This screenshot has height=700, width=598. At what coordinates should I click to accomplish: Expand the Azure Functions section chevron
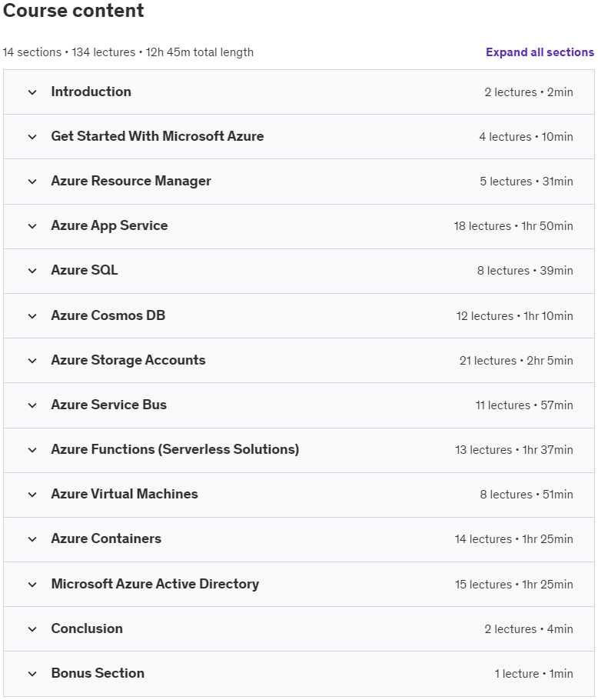32,450
